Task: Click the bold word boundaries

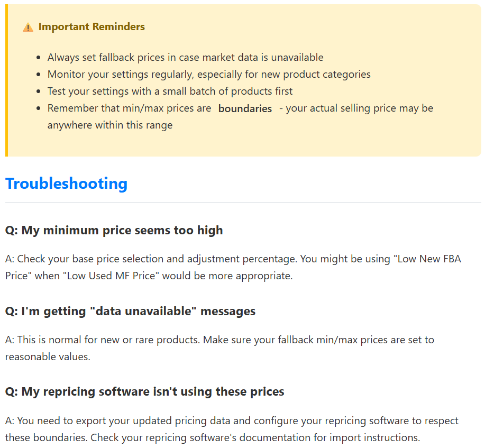Action: pyautogui.click(x=245, y=108)
